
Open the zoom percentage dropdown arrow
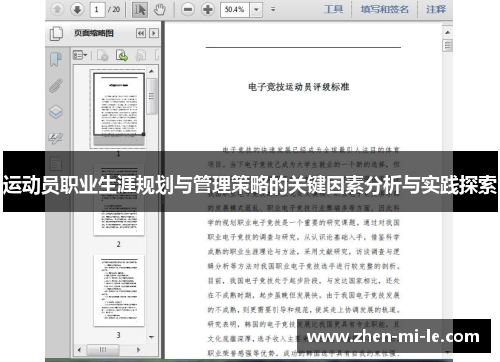[256, 9]
